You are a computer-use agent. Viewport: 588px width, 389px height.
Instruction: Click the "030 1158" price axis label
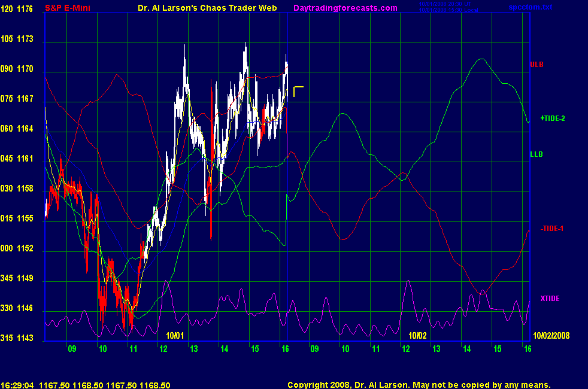point(17,189)
